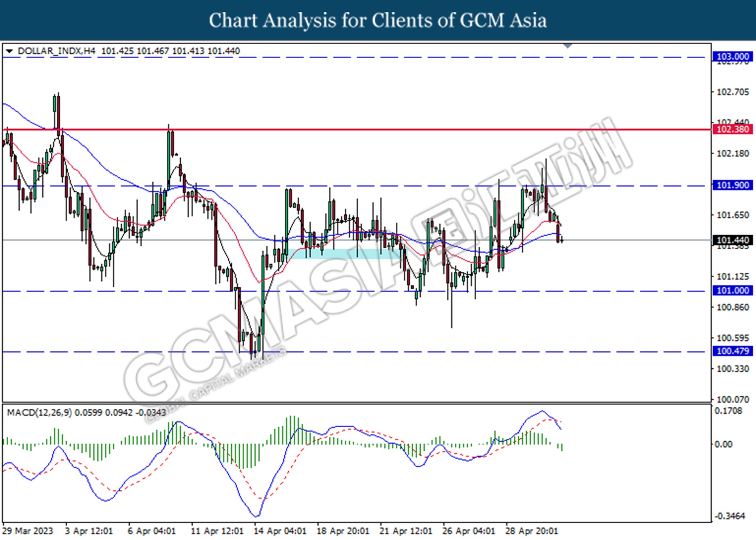Click the 11 Apr 12:01 time label
This screenshot has height=540, width=756.
tap(217, 531)
